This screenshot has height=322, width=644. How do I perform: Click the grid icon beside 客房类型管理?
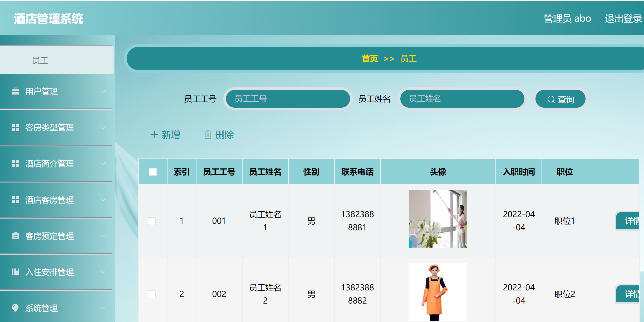pyautogui.click(x=16, y=127)
